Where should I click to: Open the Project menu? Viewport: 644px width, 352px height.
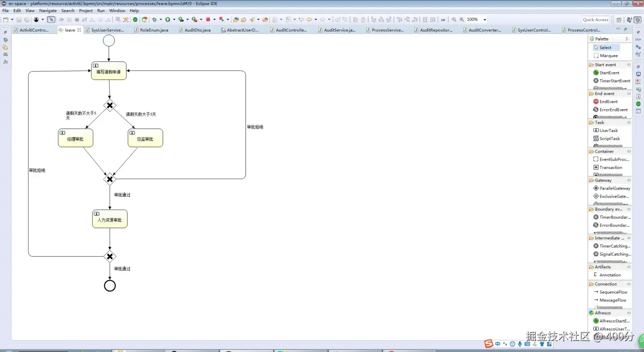(86, 11)
